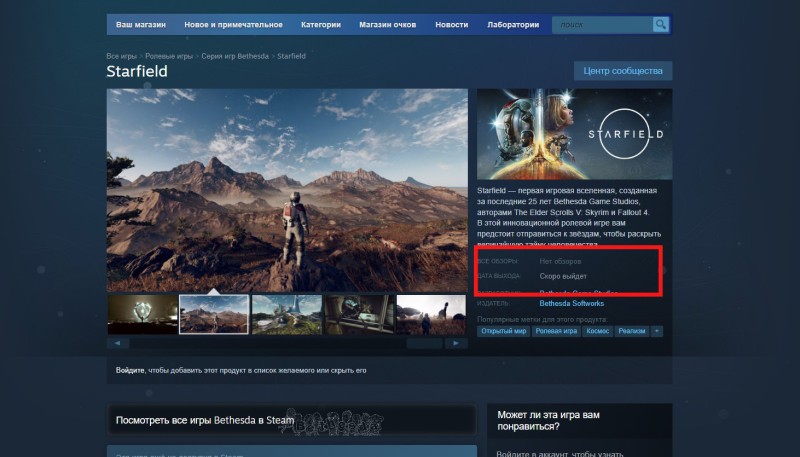Select the astronaut on mountain thumbnail

click(x=214, y=314)
